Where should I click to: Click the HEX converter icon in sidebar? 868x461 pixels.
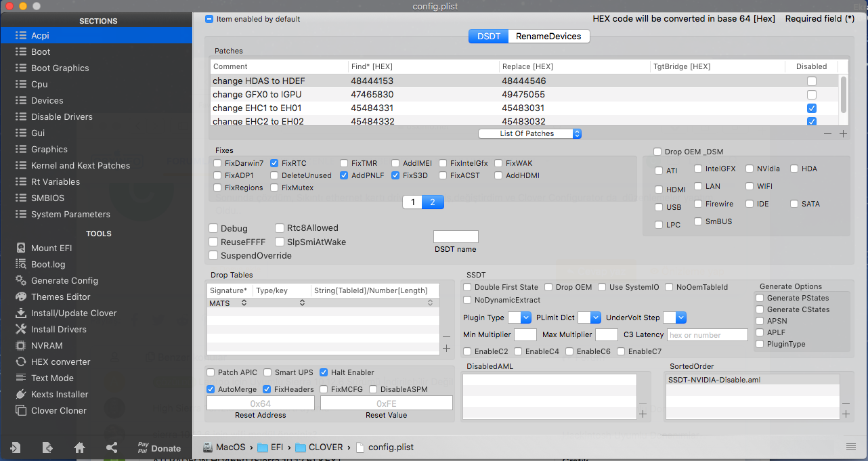tap(20, 362)
